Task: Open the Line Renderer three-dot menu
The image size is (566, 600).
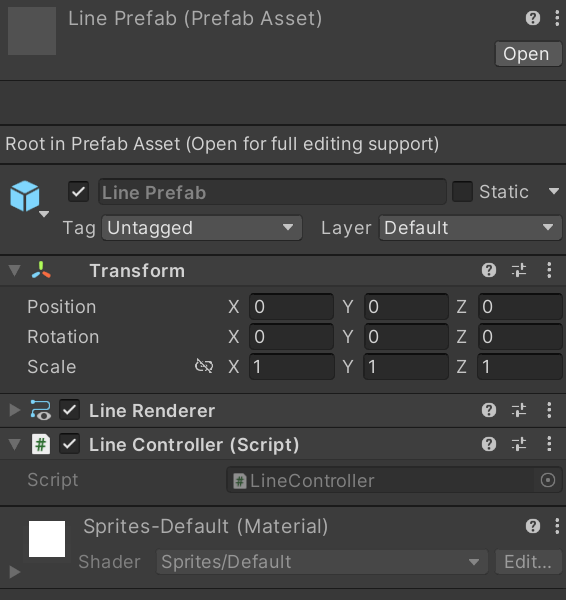Action: pos(549,410)
